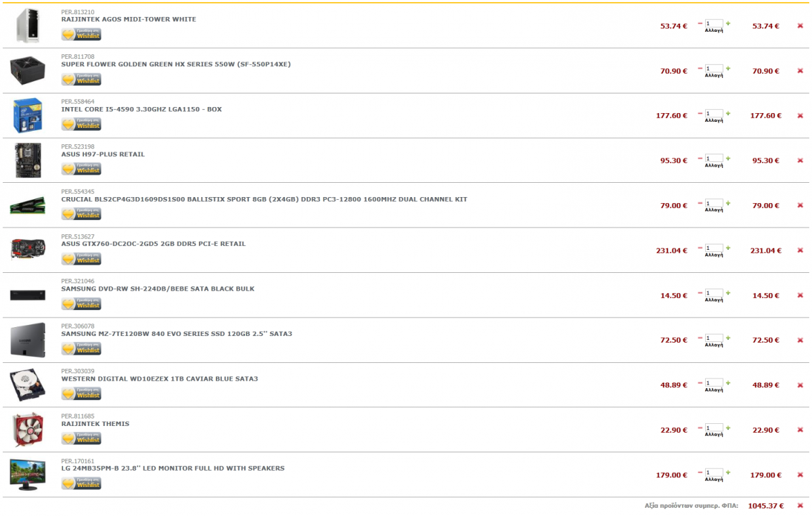The height and width of the screenshot is (516, 812).
Task: Click red X beside the 1045.37 € total
Action: [800, 505]
